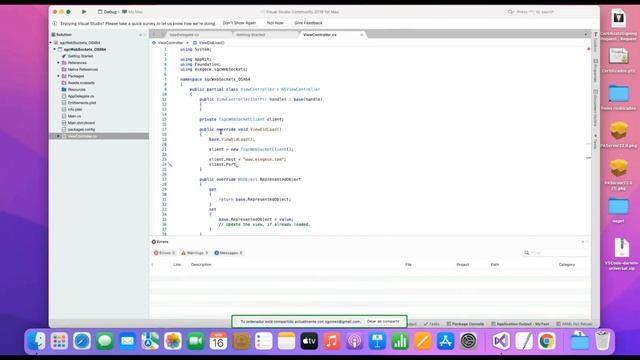Close the ViewController.cs tab
Image resolution: width=640 pixels, height=360 pixels.
[362, 35]
